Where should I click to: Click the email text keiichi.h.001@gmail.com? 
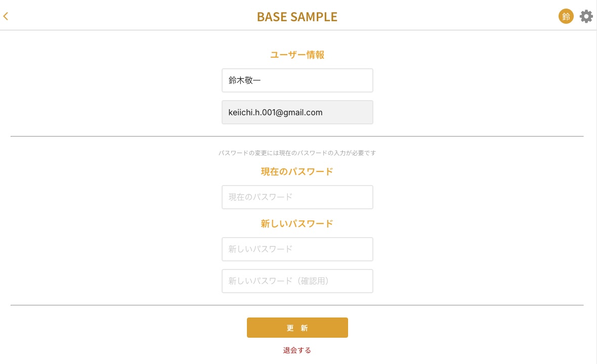(x=275, y=113)
